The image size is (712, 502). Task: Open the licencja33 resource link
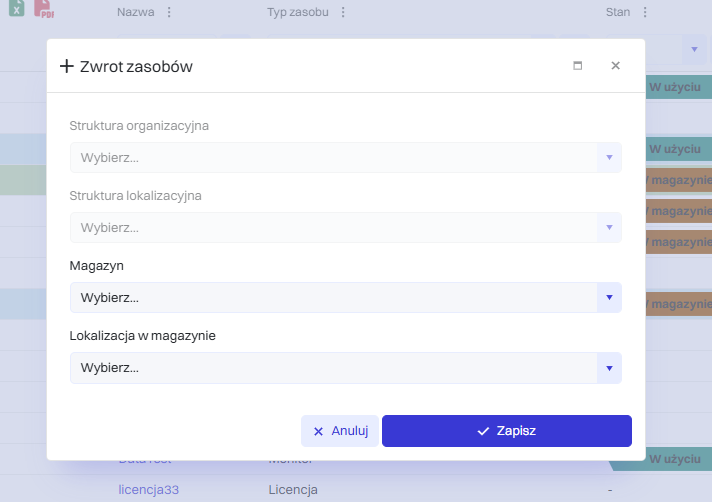click(x=148, y=490)
